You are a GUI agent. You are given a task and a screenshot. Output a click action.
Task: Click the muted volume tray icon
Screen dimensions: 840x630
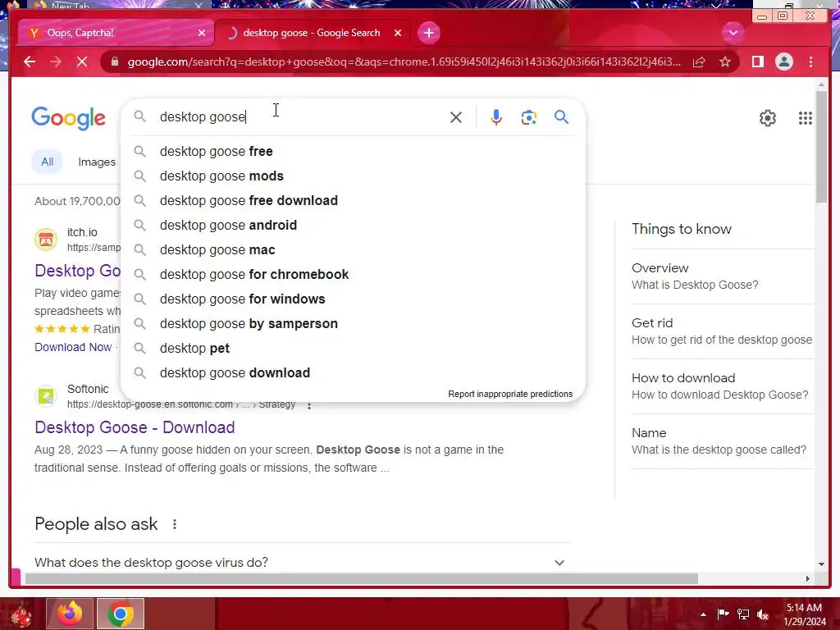763,614
